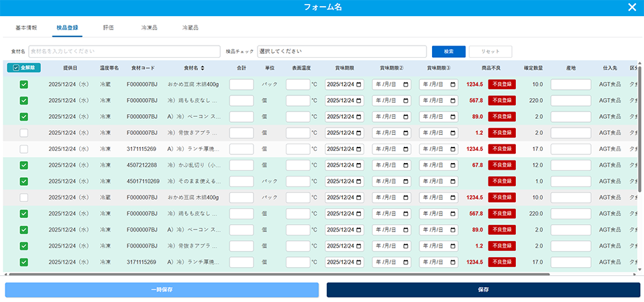The width and height of the screenshot is (644, 302).
Task: Open 賞味期限 calendar icon in checked おかめ豆腐 row
Action: coord(359,85)
